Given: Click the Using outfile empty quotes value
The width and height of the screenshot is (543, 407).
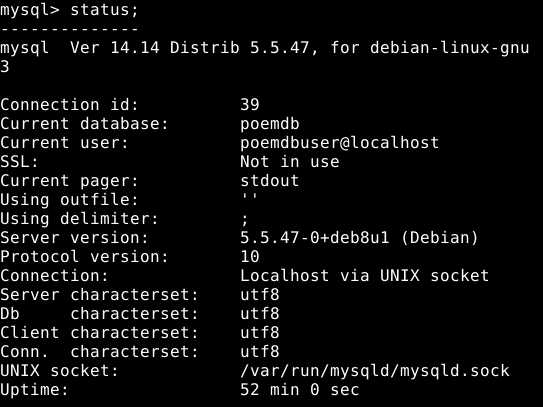Looking at the screenshot, I should (249, 197).
